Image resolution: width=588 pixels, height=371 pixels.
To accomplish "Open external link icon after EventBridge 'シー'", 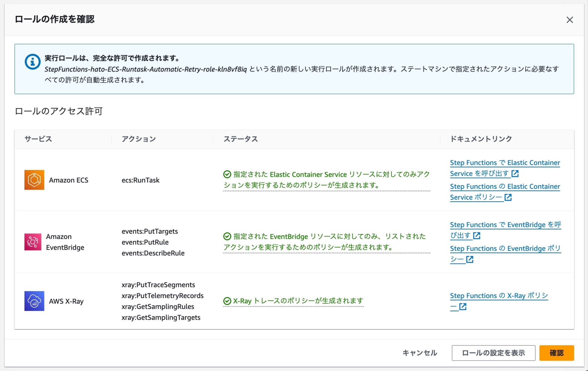I will [470, 259].
